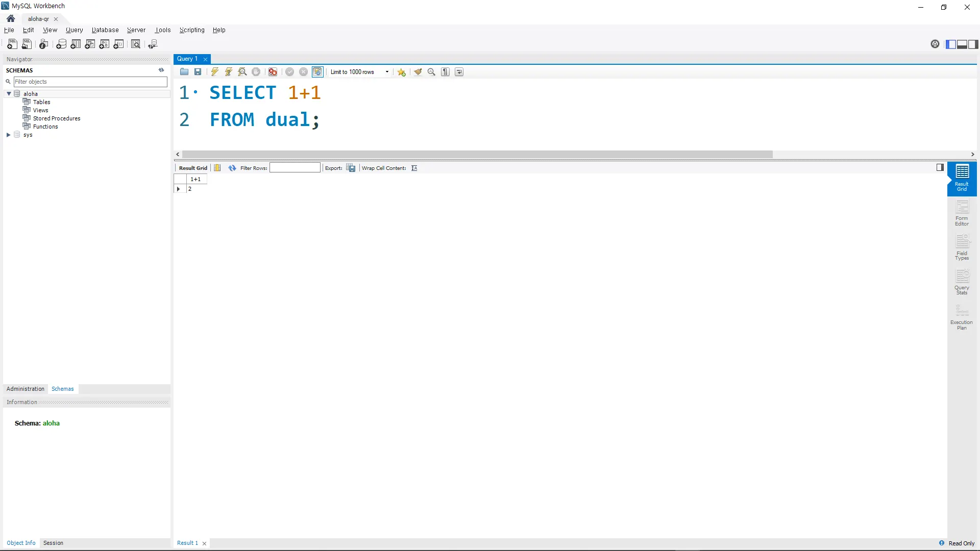Open the Limit to 1000 rows dropdown
Viewport: 980px width, 551px height.
tap(387, 72)
